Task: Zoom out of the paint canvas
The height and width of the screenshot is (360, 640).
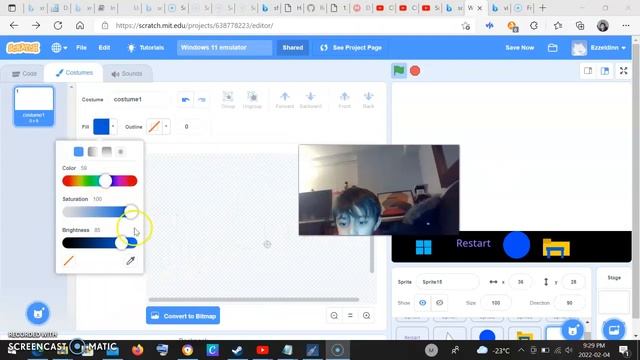Action: click(x=334, y=316)
